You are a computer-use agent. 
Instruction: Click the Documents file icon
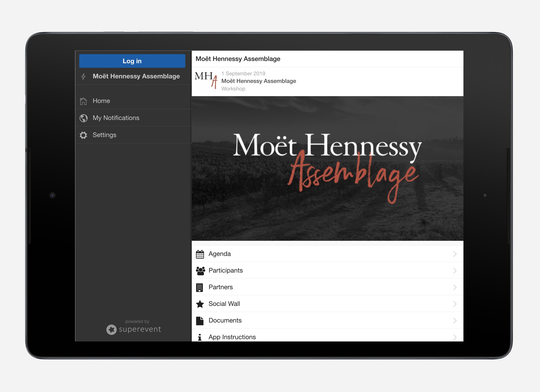pos(200,321)
